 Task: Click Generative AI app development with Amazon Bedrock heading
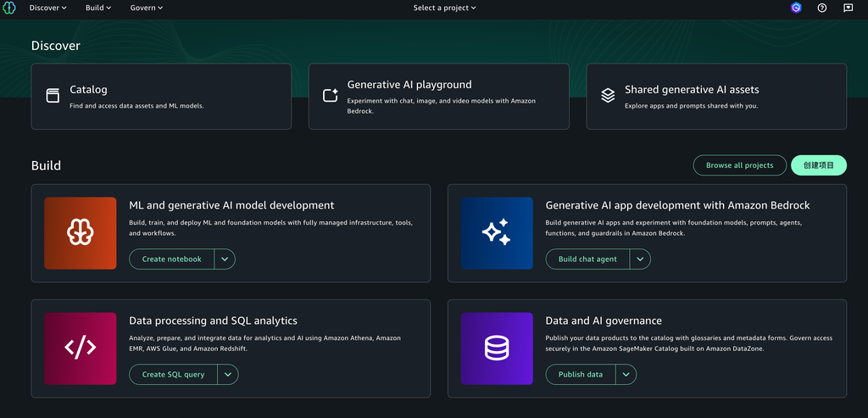pyautogui.click(x=677, y=205)
